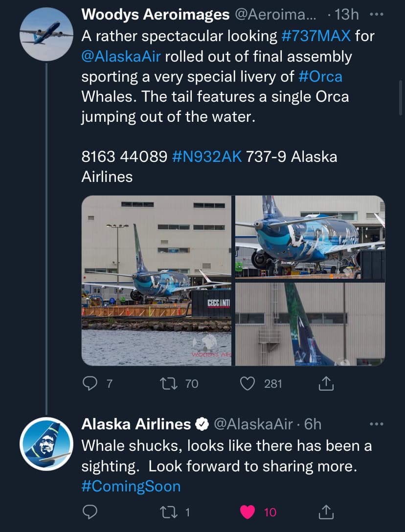This screenshot has width=405, height=532.
Task: View the large left photo of the plane
Action: click(x=156, y=281)
